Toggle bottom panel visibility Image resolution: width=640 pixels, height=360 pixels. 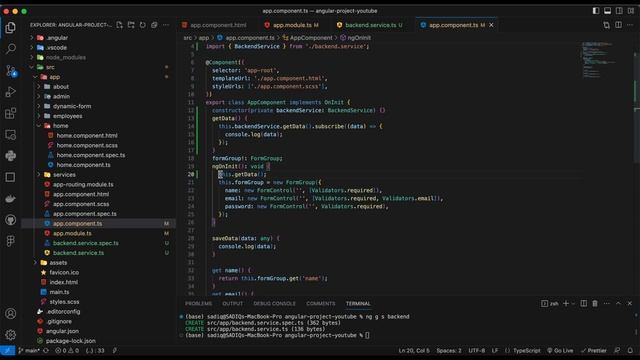point(607,11)
